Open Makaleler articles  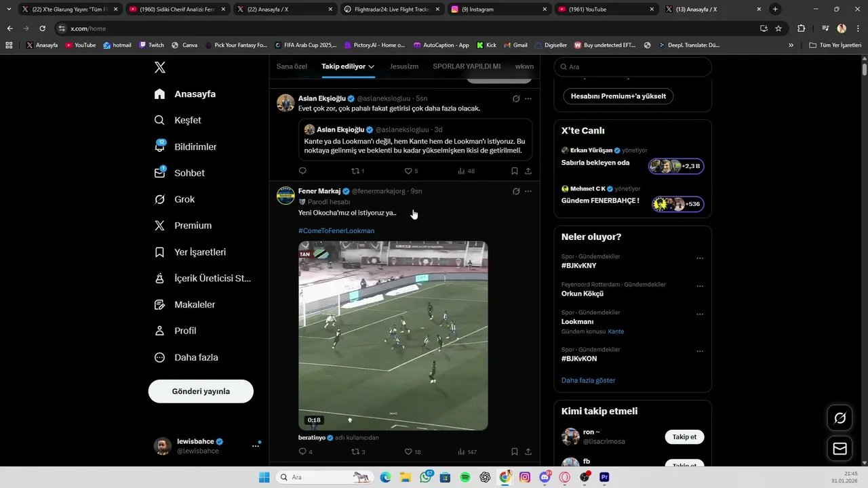pos(184,304)
